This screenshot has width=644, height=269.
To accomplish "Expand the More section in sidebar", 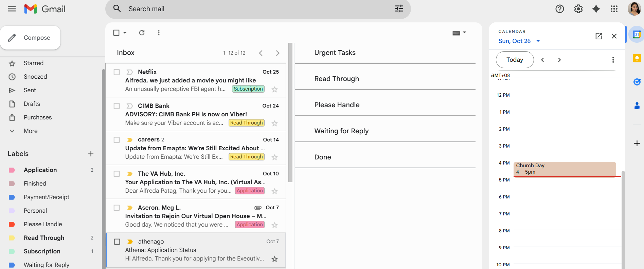I will (31, 131).
